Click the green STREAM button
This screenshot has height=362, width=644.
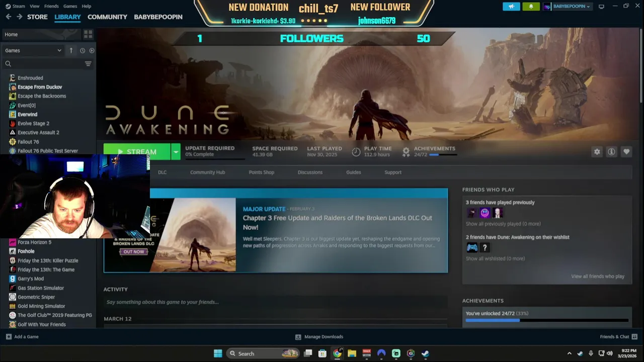pyautogui.click(x=137, y=151)
